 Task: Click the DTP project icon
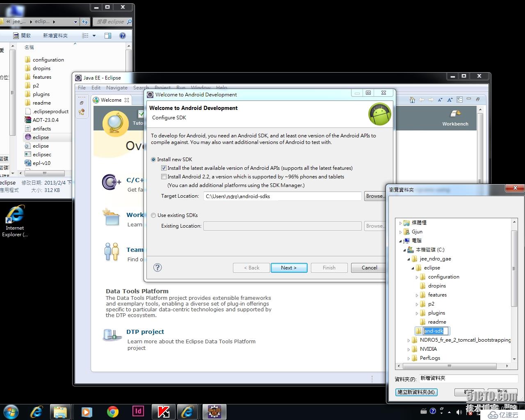112,335
